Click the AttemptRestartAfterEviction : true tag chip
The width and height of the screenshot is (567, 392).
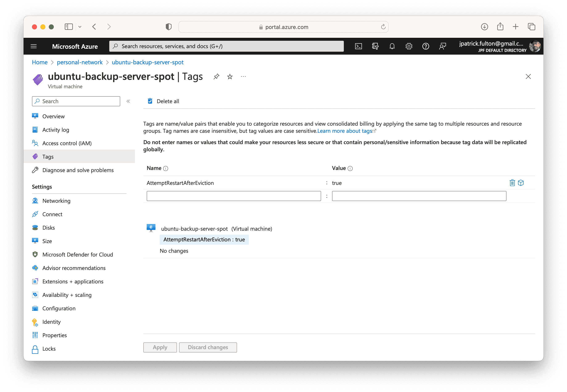[204, 239]
